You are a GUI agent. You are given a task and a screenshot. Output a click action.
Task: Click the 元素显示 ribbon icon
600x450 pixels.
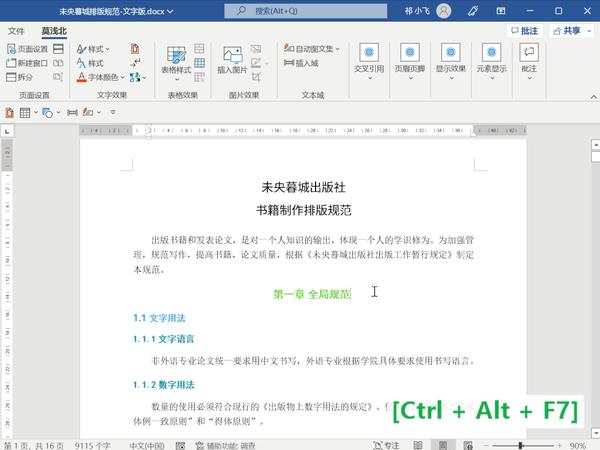490,59
